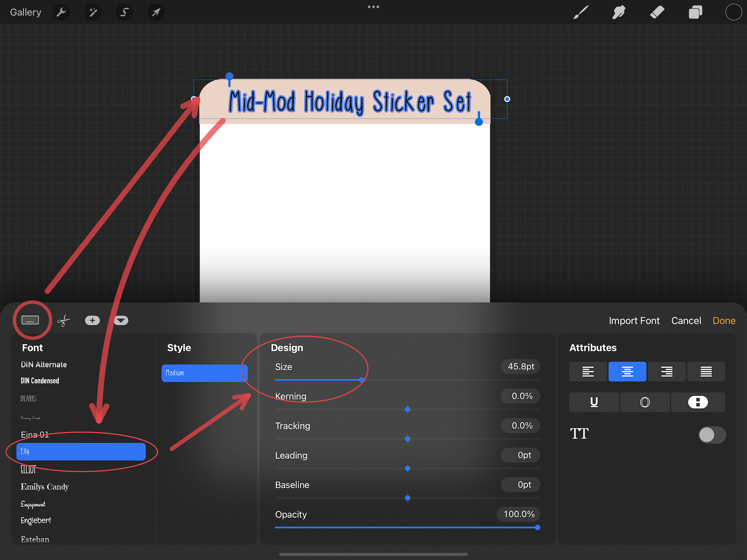
Task: Select the Selection tool
Action: [x=124, y=12]
